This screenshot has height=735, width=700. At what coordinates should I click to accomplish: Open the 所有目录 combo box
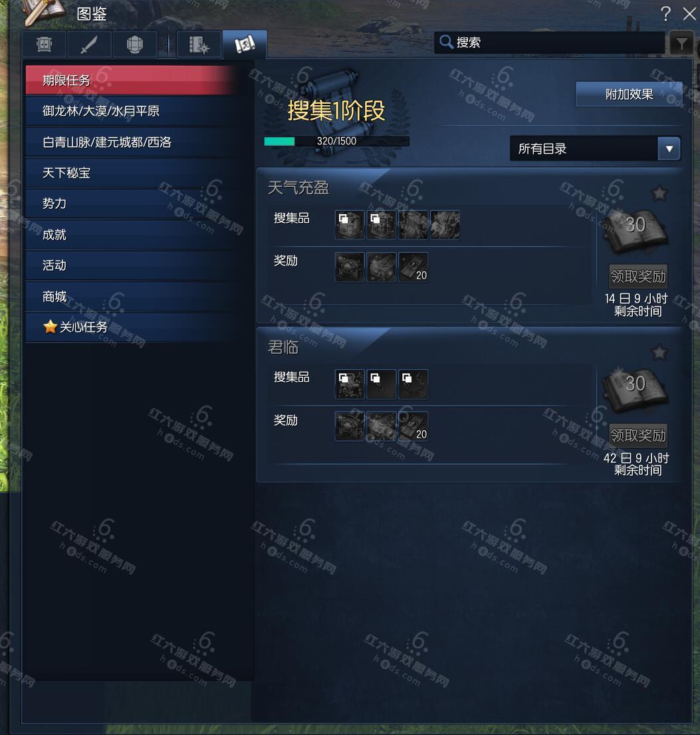pyautogui.click(x=595, y=148)
